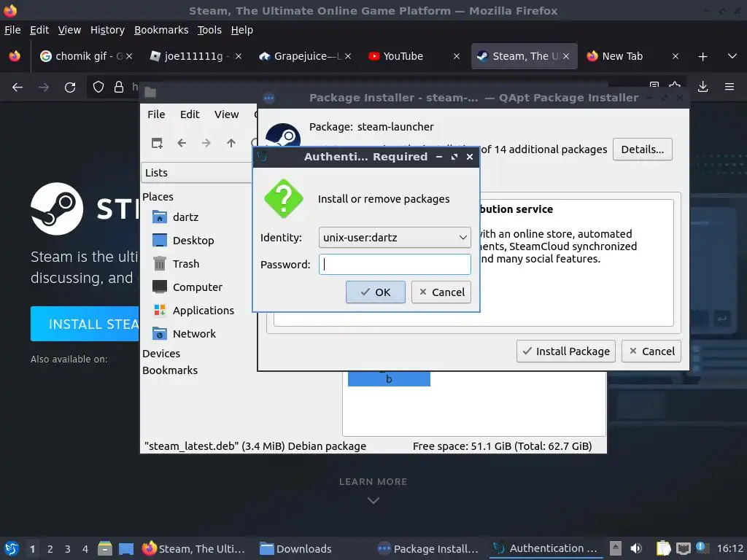List all tabs with the chevron
747x560 pixels.
pos(732,56)
